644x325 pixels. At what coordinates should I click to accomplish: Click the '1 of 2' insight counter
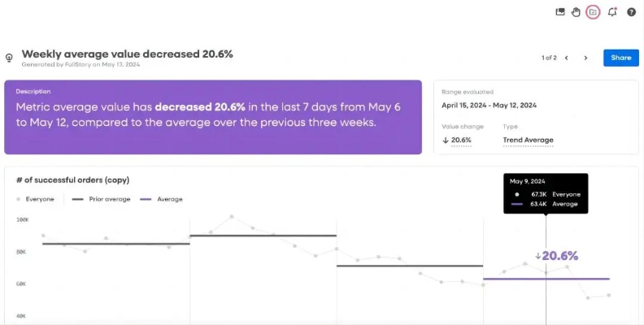[x=549, y=58]
